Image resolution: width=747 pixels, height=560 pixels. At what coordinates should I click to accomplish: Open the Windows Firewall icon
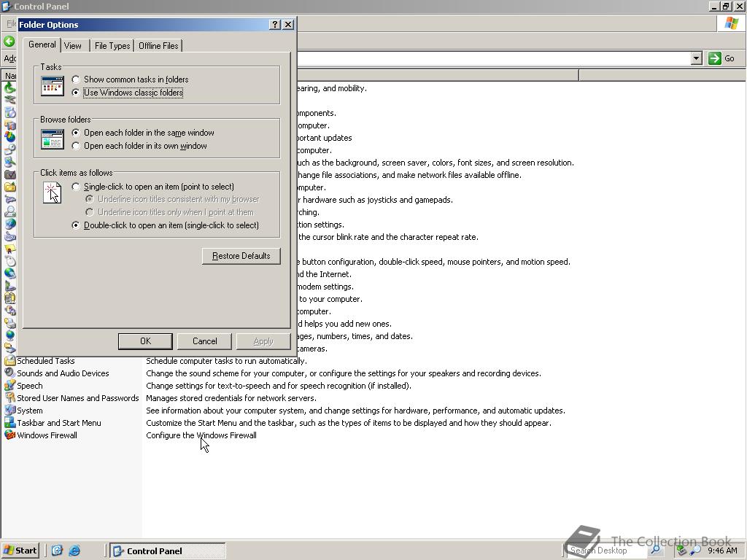click(9, 435)
